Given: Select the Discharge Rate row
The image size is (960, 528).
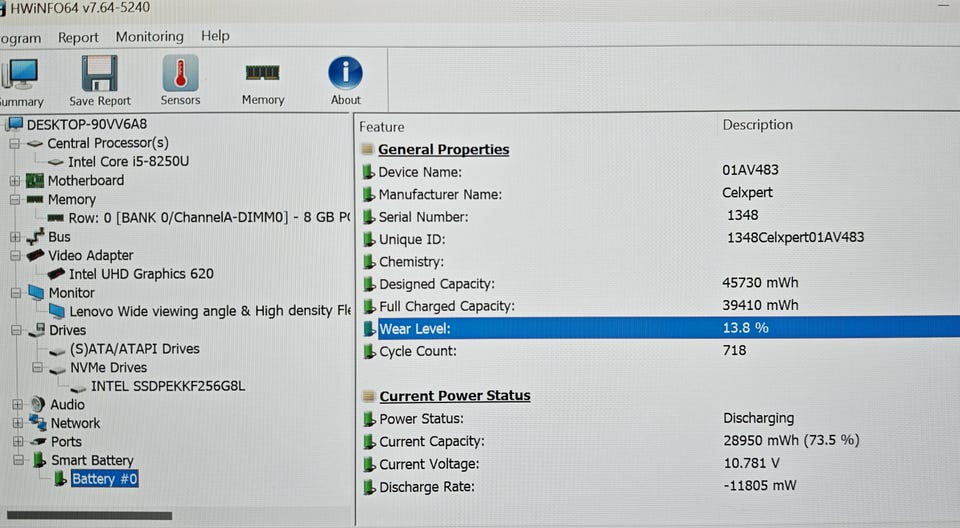Looking at the screenshot, I should 660,486.
